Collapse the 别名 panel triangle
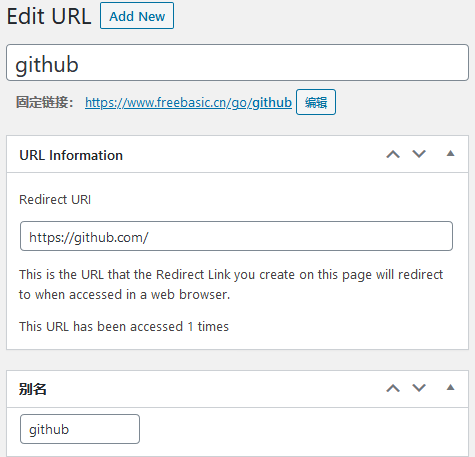This screenshot has width=475, height=457. [450, 388]
